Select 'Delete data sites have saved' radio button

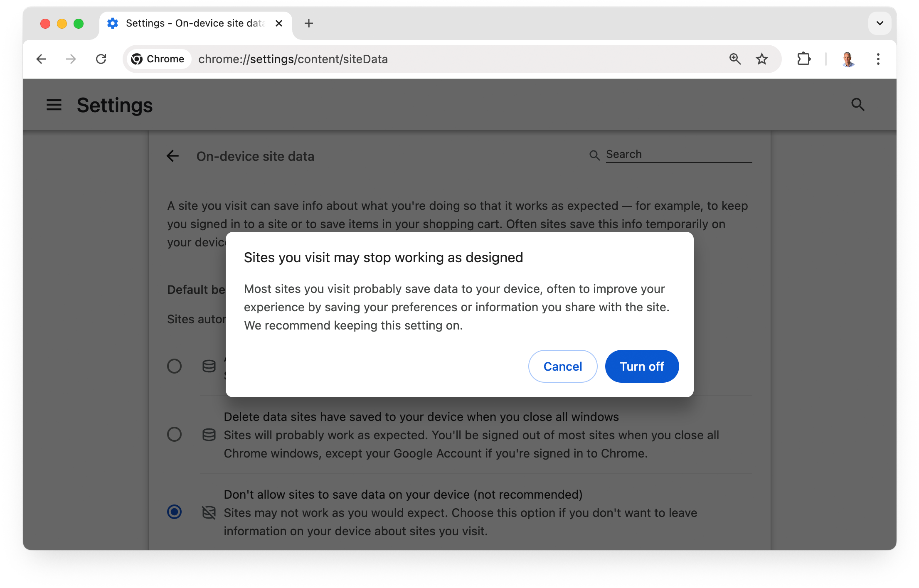pos(174,434)
